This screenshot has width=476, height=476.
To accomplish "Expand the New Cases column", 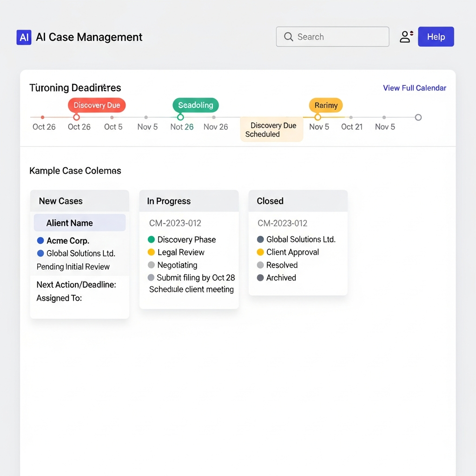I will (x=60, y=201).
